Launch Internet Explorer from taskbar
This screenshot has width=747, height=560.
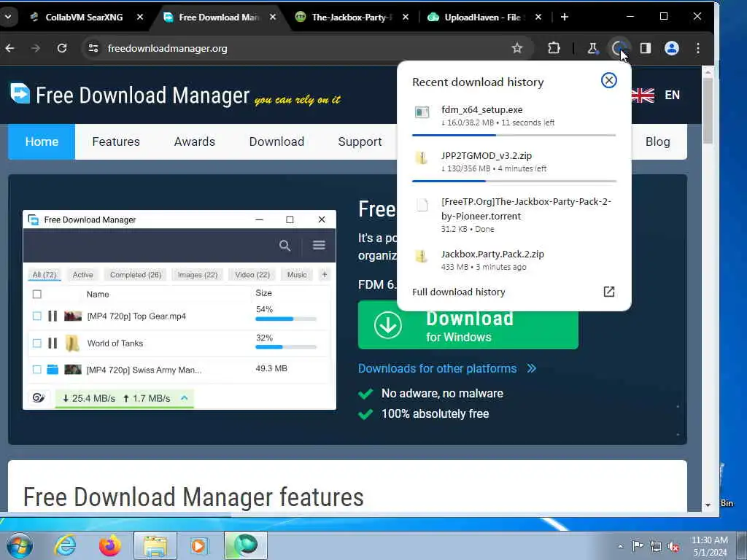[x=65, y=545]
